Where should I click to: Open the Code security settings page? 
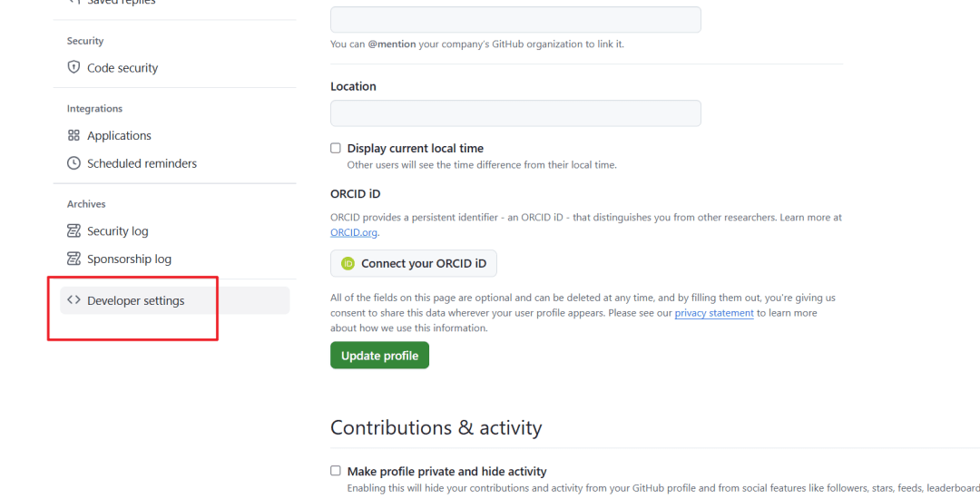pos(122,68)
